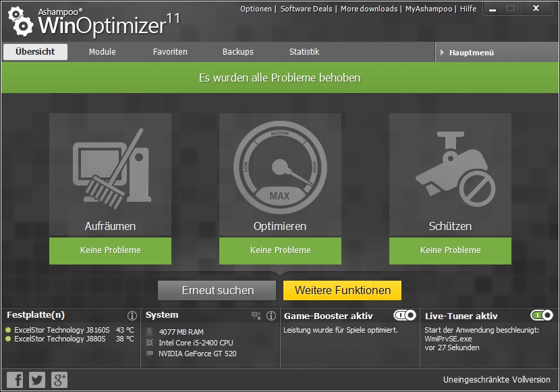Click green status dot for J880S drive
Viewport: 560px width, 392px height.
tap(8, 339)
